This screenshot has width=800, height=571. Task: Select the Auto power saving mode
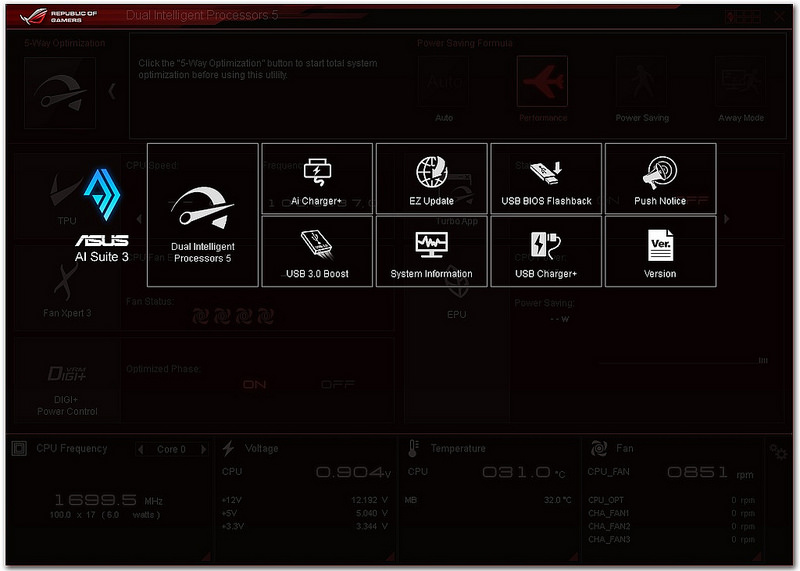(x=443, y=82)
